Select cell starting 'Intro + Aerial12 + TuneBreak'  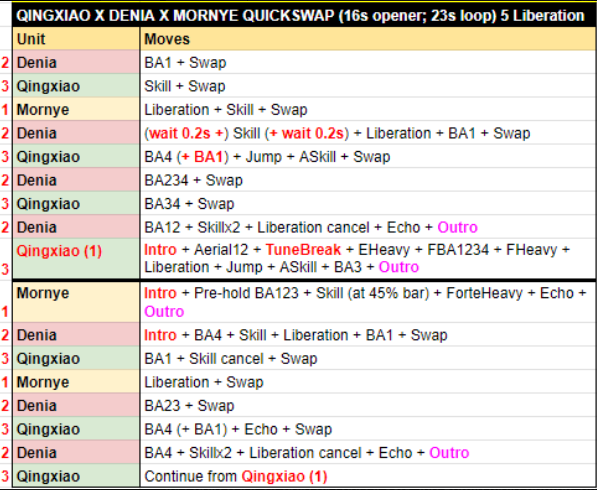point(367,259)
